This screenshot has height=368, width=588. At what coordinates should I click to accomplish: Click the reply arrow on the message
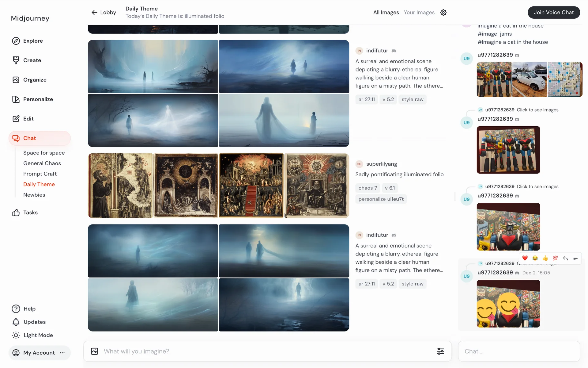tap(565, 258)
